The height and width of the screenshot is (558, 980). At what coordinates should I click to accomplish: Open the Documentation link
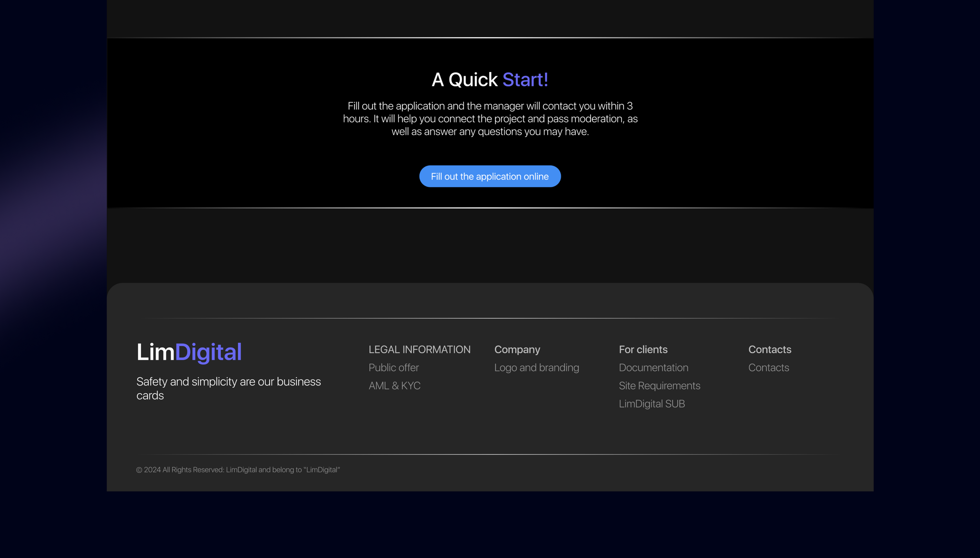click(x=653, y=367)
